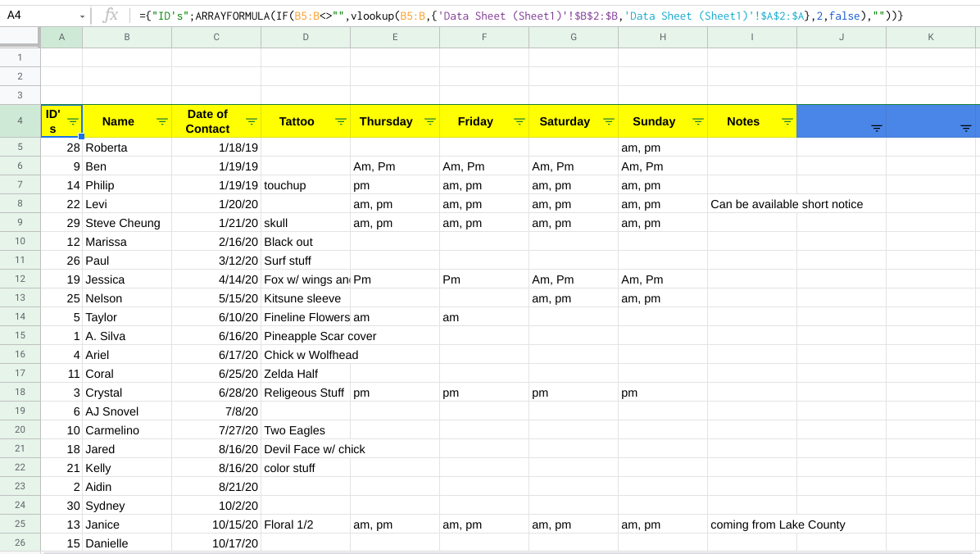The height and width of the screenshot is (554, 980).
Task: Select column H header
Action: [x=663, y=38]
